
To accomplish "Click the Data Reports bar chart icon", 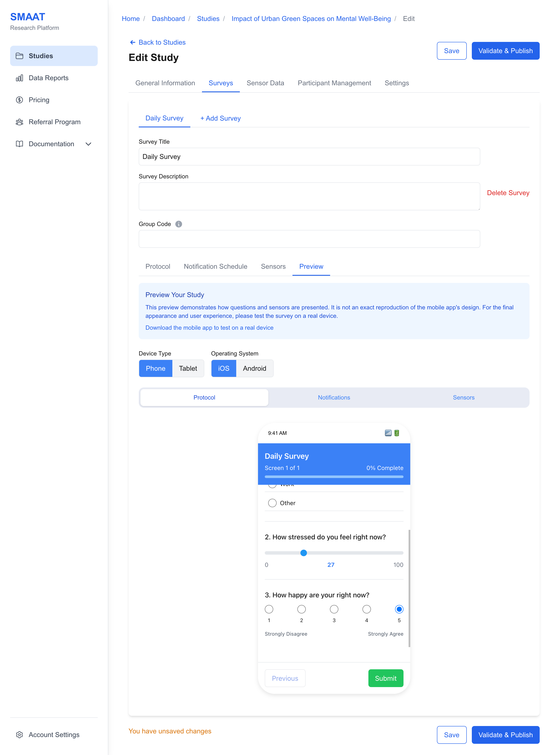I will (x=19, y=78).
